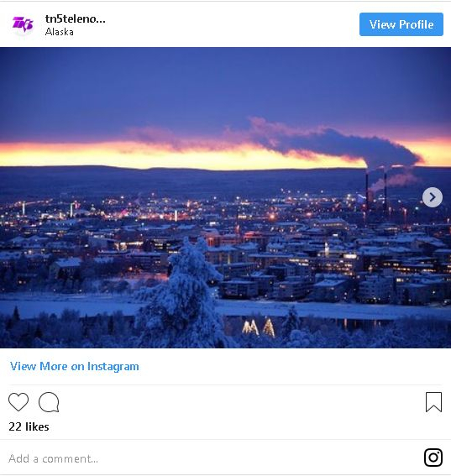Select the Alaska location tag
451x476 pixels.
60,32
